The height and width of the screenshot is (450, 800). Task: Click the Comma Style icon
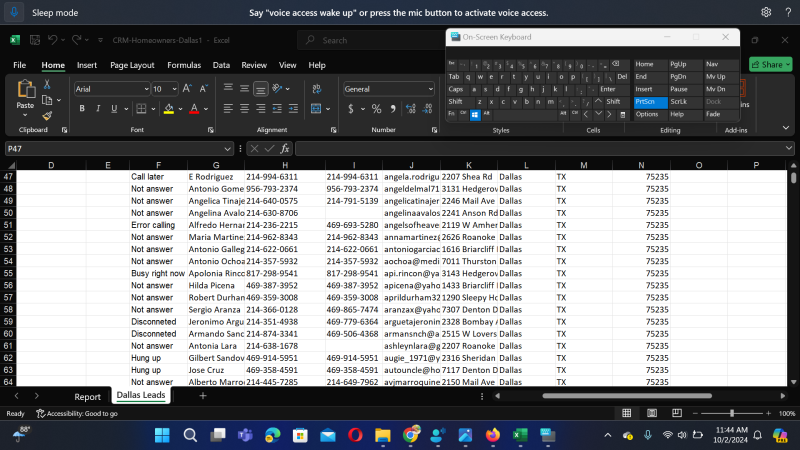pos(393,109)
